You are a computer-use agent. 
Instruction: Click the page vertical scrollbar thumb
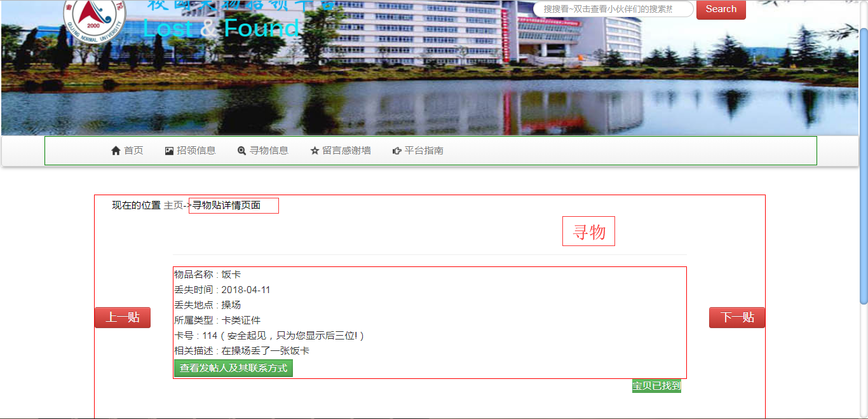tap(864, 167)
